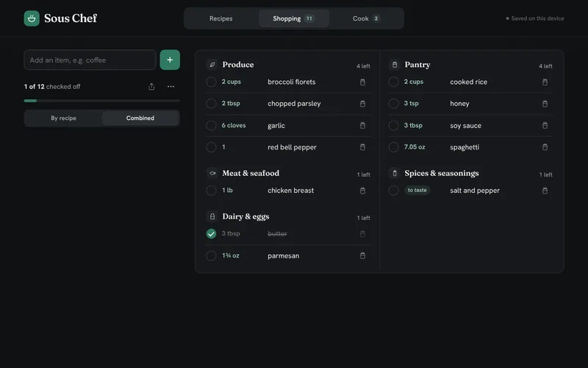Click the Produce category leaf icon

pos(212,65)
